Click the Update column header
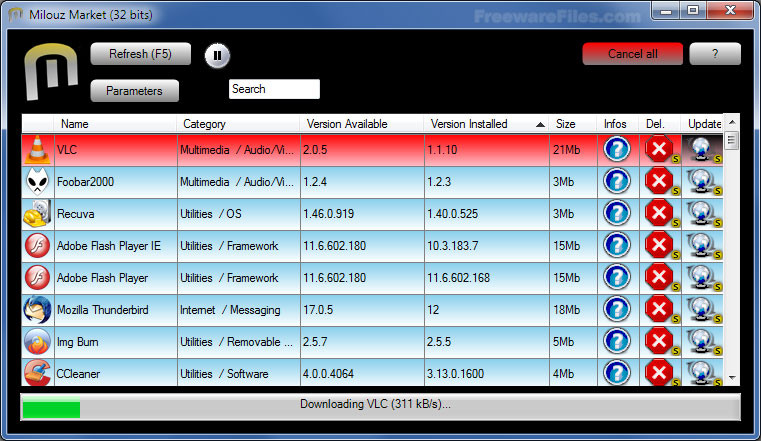 pyautogui.click(x=702, y=124)
